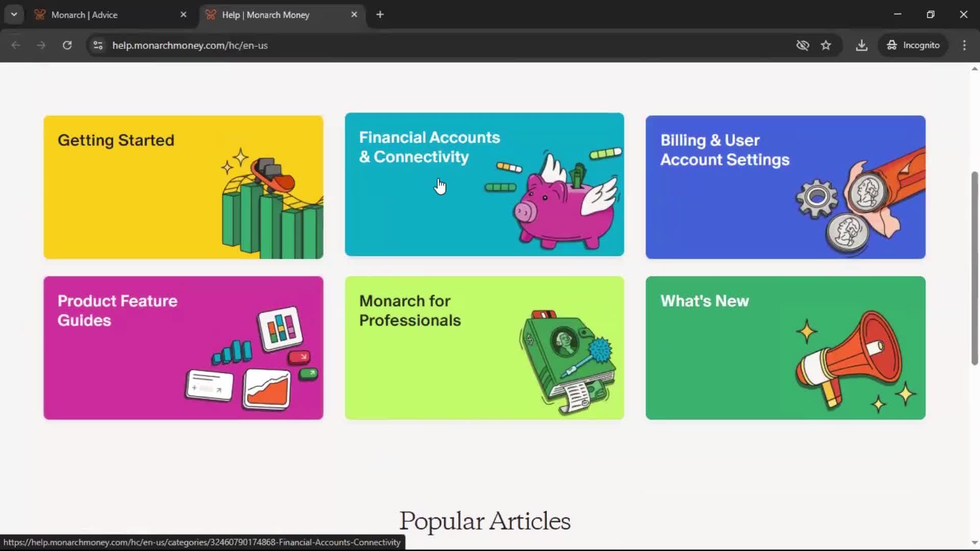The image size is (980, 551).
Task: Open Chrome three-dot menu
Action: [964, 45]
